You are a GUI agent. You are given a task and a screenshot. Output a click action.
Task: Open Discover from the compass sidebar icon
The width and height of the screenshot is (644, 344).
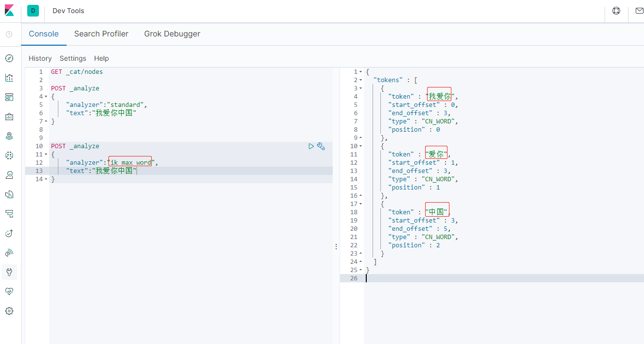tap(9, 58)
